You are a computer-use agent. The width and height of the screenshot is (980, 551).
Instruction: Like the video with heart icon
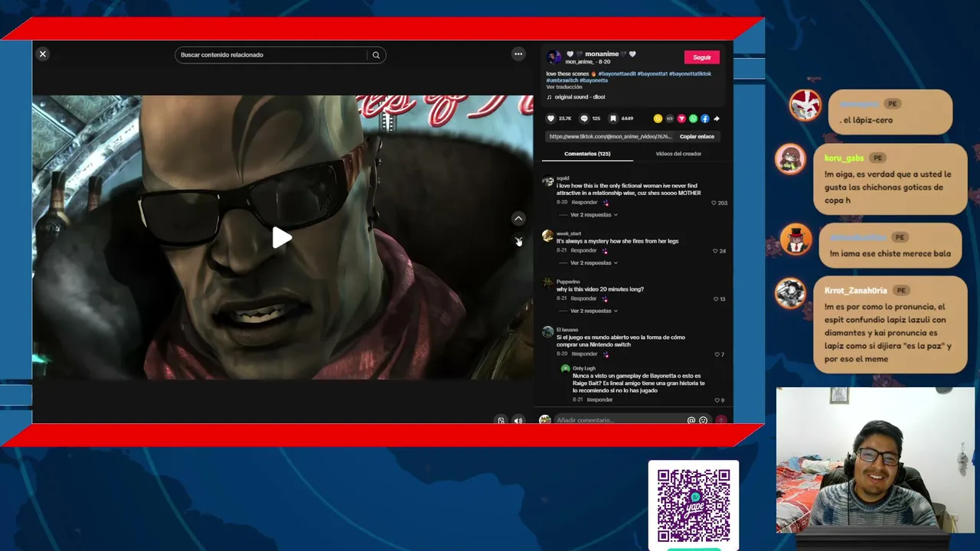(x=550, y=119)
